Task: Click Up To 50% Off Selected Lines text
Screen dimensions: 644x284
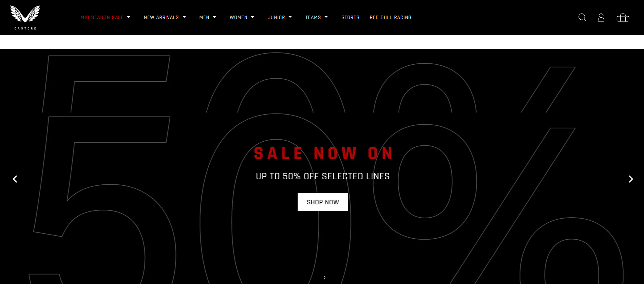Action: (323, 176)
